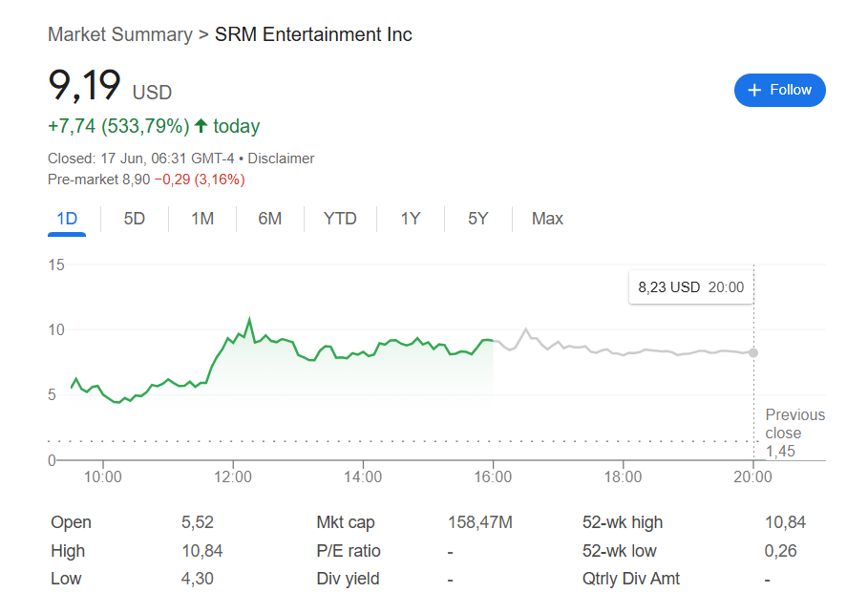The image size is (868, 614).
Task: Click the 18:00 x-axis time label
Action: [623, 476]
